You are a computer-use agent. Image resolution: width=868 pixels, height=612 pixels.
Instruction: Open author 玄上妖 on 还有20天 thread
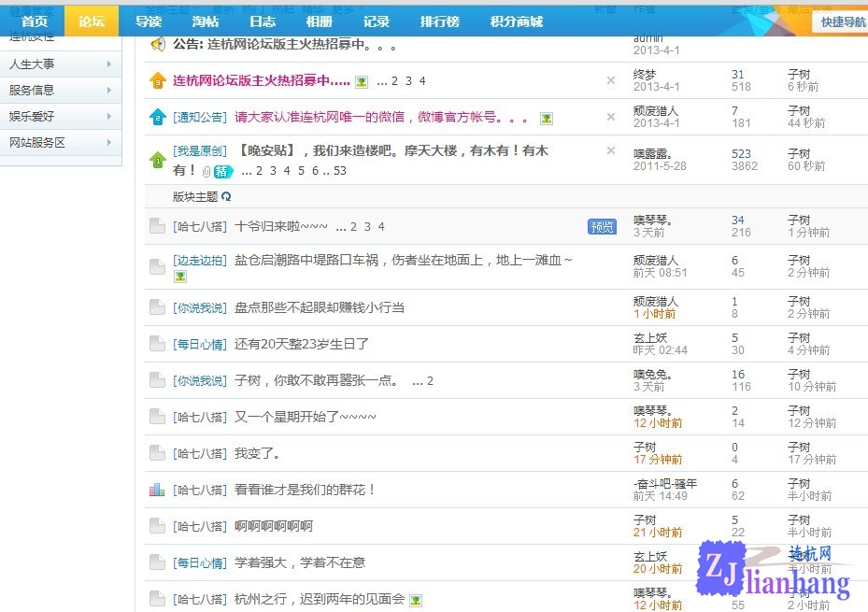point(650,337)
